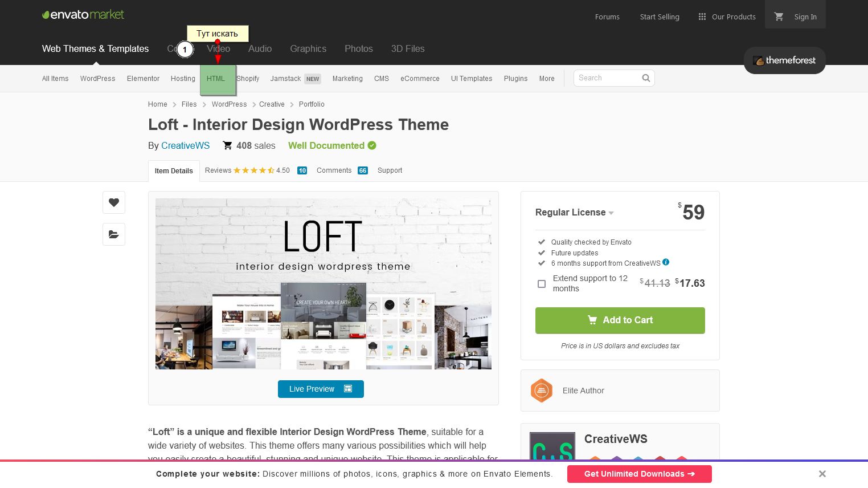Open the CMS category

(382, 79)
